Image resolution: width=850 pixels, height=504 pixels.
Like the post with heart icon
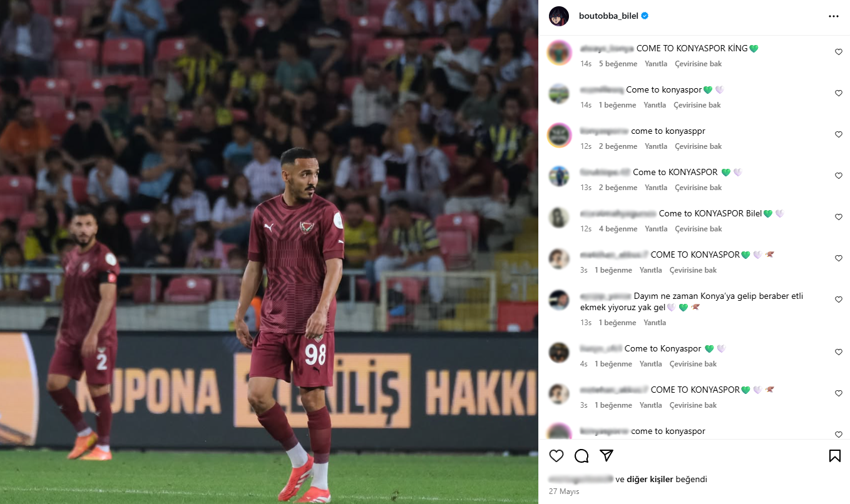pyautogui.click(x=556, y=455)
